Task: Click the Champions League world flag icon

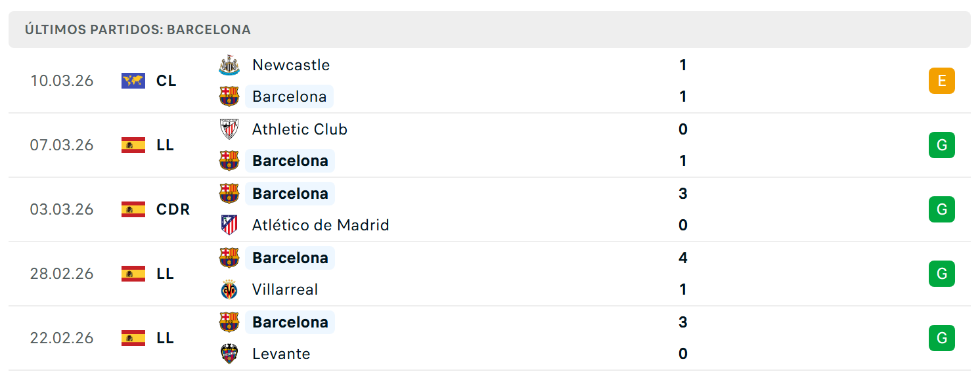Action: click(x=133, y=81)
